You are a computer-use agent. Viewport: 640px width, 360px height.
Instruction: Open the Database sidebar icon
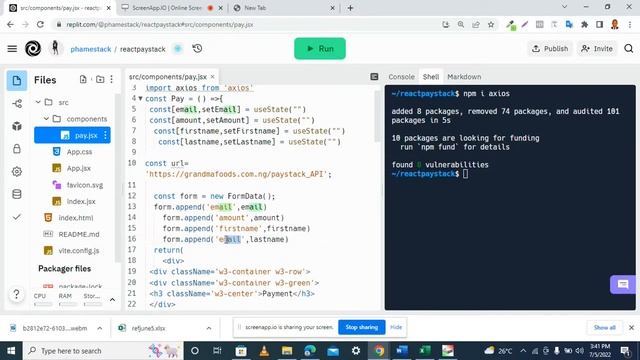[17, 194]
